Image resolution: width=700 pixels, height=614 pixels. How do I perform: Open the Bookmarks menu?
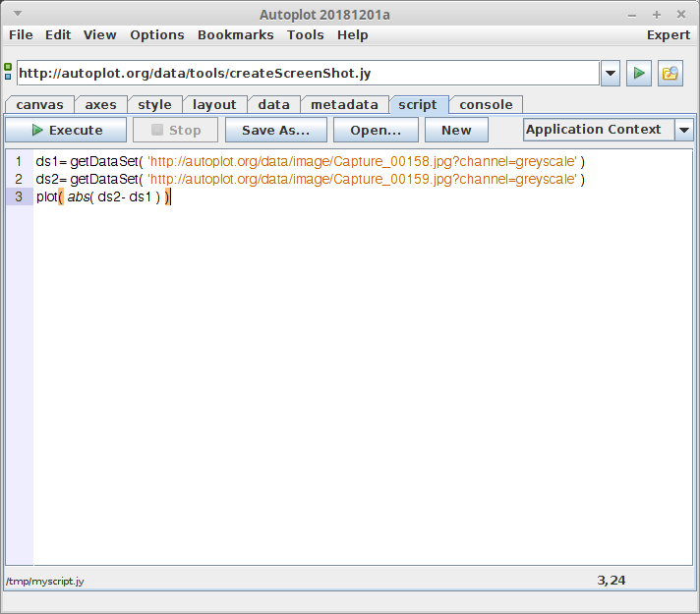pyautogui.click(x=235, y=34)
